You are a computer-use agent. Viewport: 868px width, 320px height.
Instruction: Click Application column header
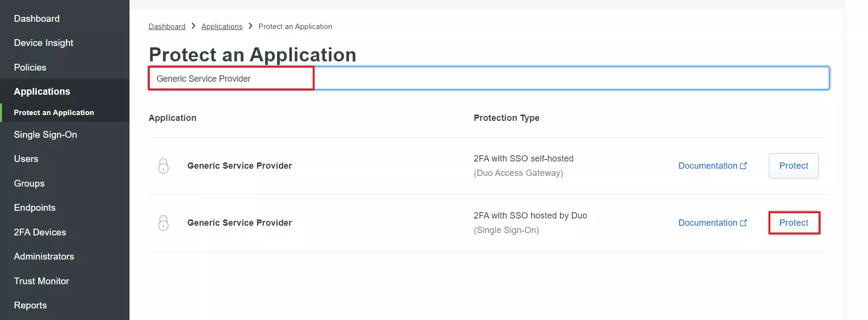(x=173, y=118)
